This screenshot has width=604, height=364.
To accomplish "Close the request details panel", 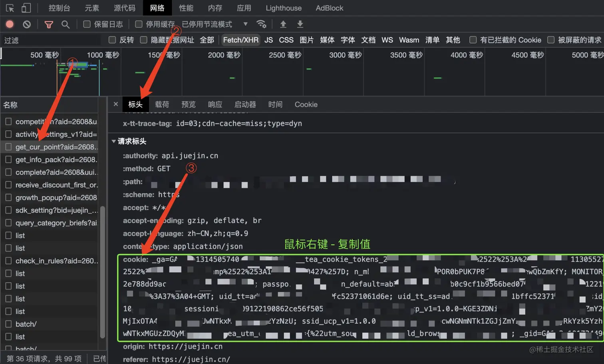I will [116, 104].
